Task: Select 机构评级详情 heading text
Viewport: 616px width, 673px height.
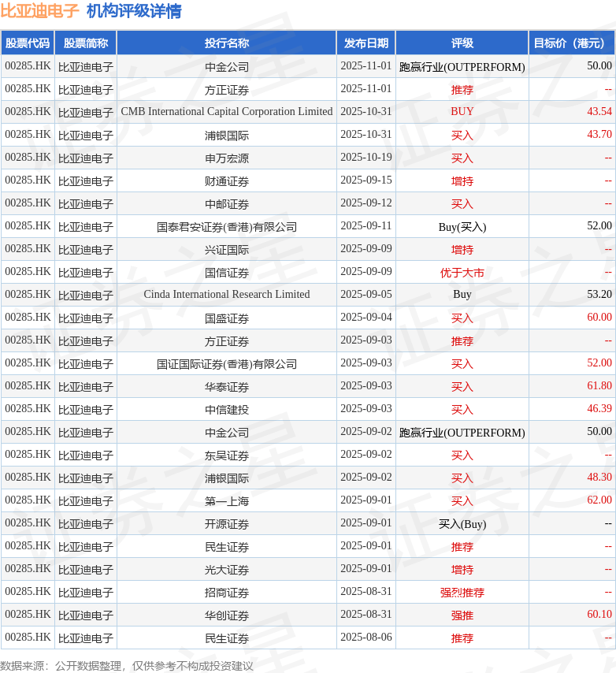Action: pos(134,11)
